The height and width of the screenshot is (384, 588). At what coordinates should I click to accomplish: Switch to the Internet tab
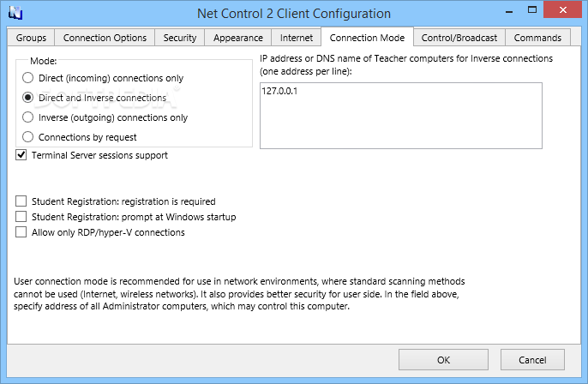(x=297, y=38)
